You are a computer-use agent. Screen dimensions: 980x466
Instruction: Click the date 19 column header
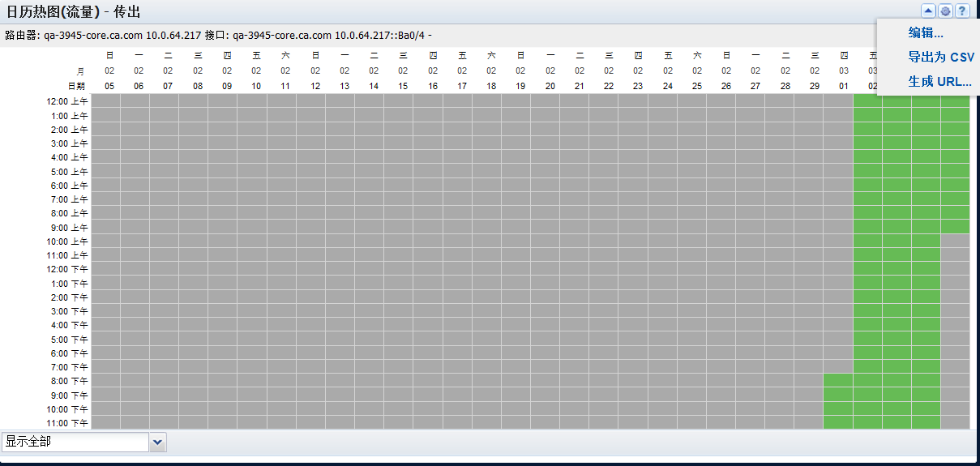pyautogui.click(x=520, y=86)
